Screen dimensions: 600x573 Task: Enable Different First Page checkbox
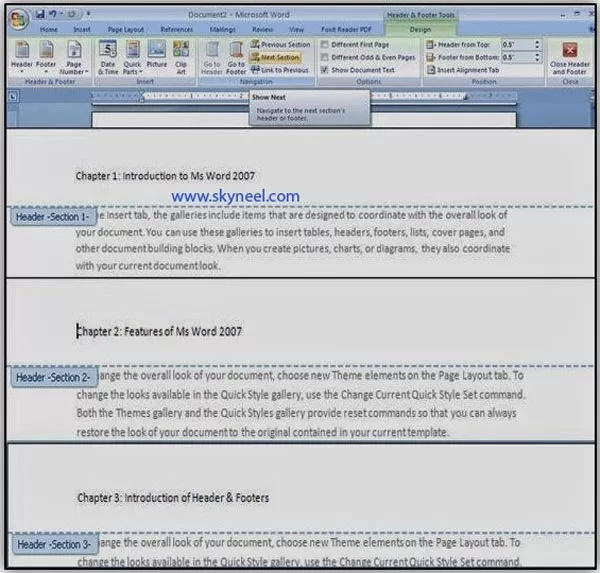(325, 44)
